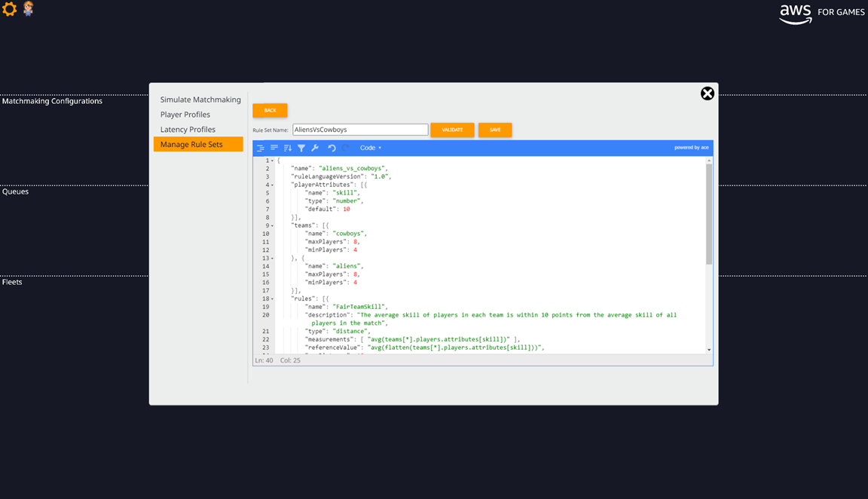Click the wrench settings icon
This screenshot has height=499, width=868.
point(316,148)
